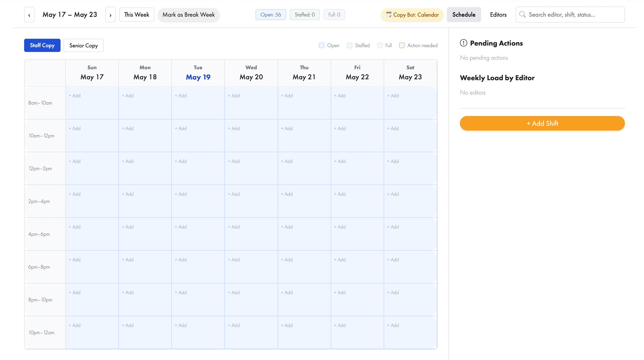Switch to the Editors tab
Viewport: 644px width, 360px height.
pyautogui.click(x=498, y=15)
